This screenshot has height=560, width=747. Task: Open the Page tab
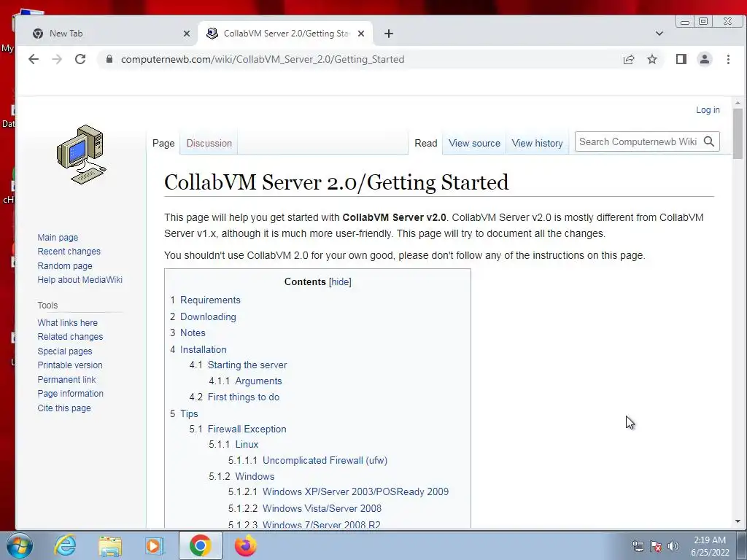[163, 143]
